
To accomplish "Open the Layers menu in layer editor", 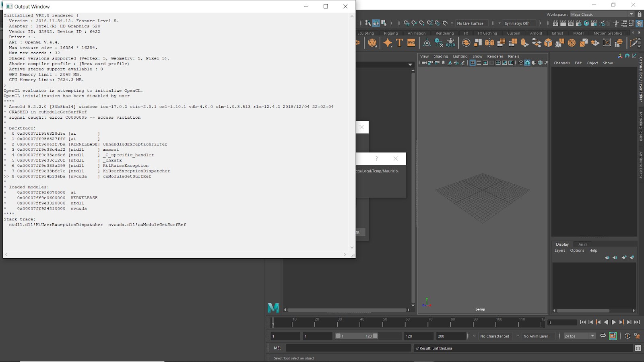I will [x=560, y=250].
